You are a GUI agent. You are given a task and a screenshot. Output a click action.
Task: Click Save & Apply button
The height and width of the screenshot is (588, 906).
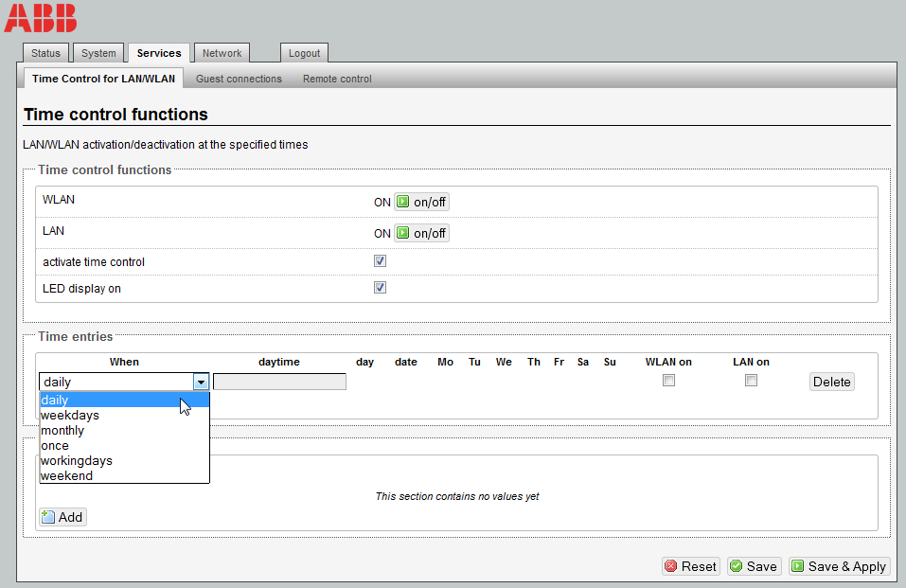[840, 566]
